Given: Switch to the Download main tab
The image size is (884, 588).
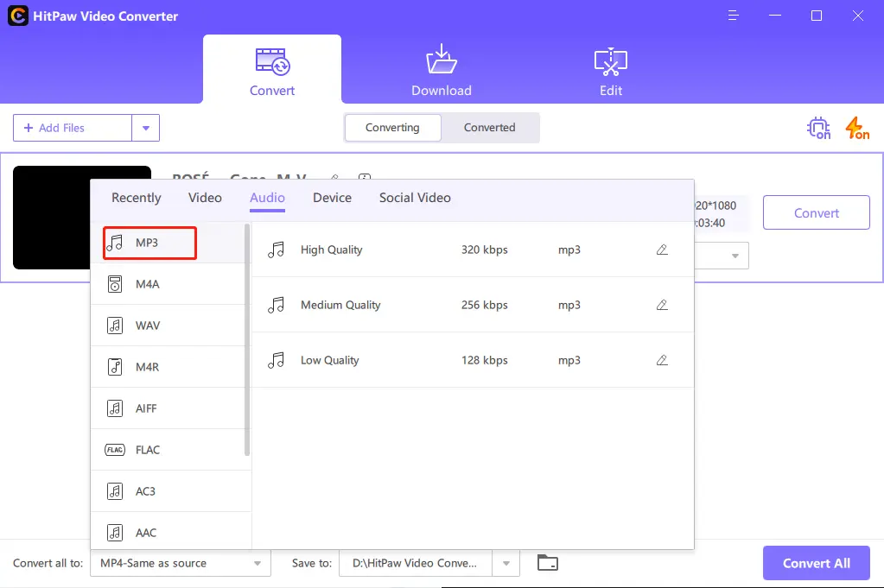Looking at the screenshot, I should (x=442, y=69).
